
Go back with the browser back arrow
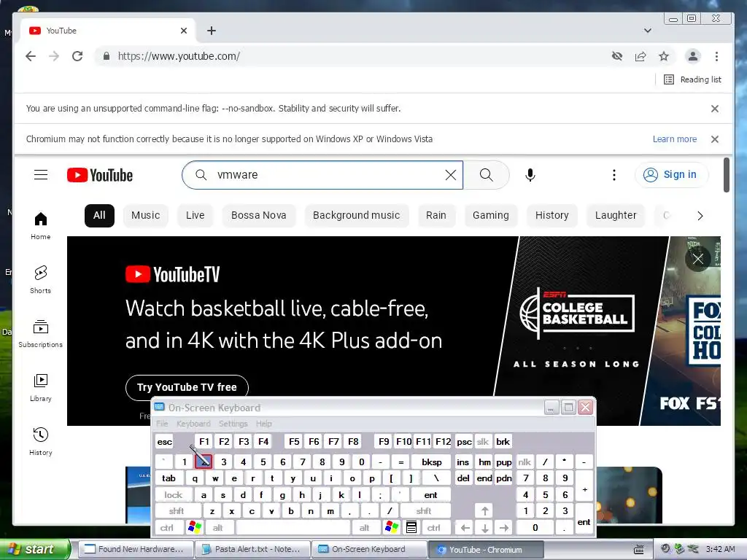[31, 56]
